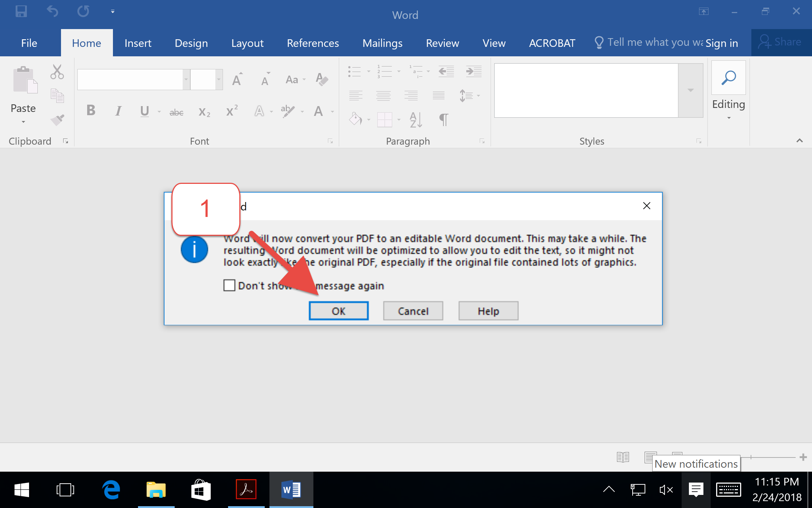812x508 pixels.
Task: Click the Borders icon
Action: [385, 120]
